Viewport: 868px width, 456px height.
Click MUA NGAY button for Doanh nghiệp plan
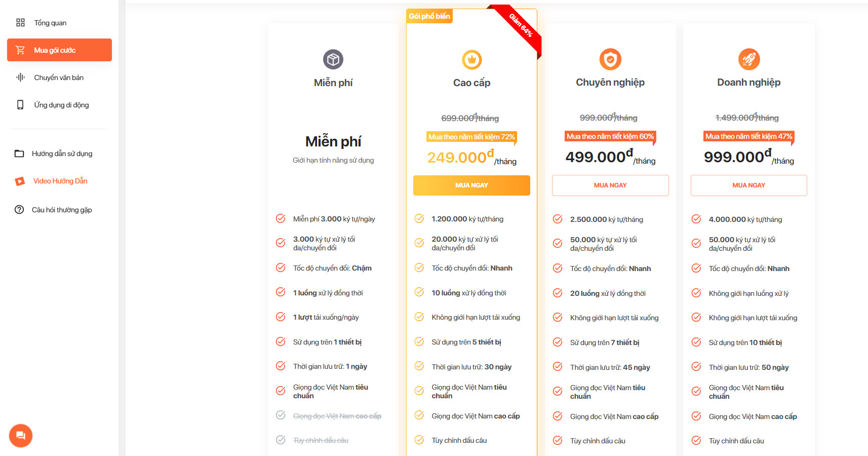coord(749,185)
